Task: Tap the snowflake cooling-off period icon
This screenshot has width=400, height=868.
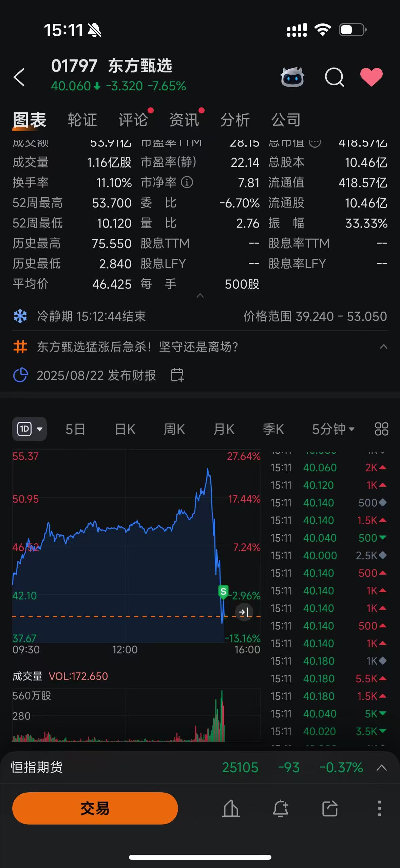Action: tap(20, 316)
